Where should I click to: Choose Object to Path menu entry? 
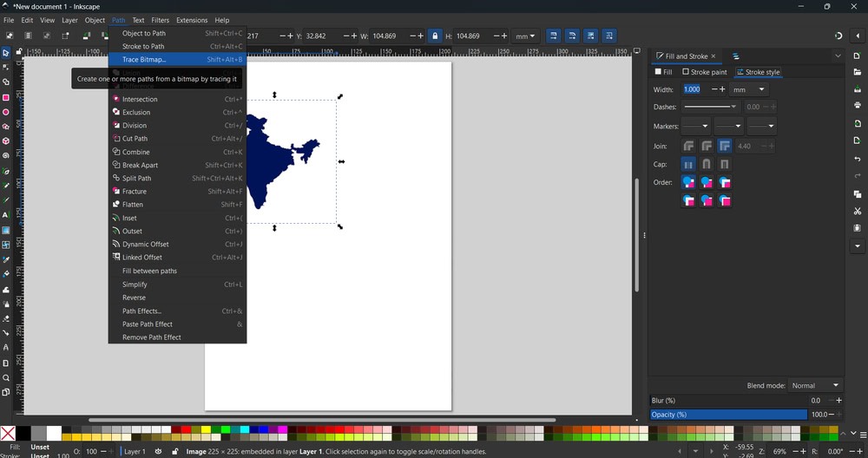click(177, 33)
